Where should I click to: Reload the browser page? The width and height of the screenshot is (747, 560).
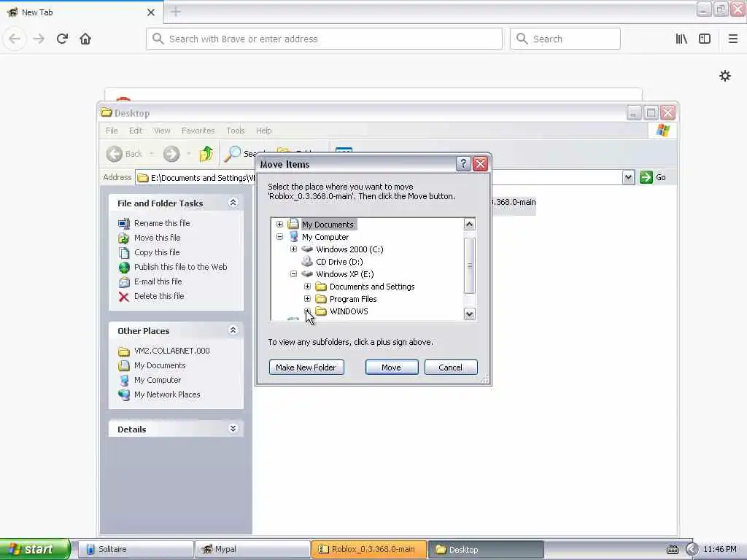(x=62, y=39)
